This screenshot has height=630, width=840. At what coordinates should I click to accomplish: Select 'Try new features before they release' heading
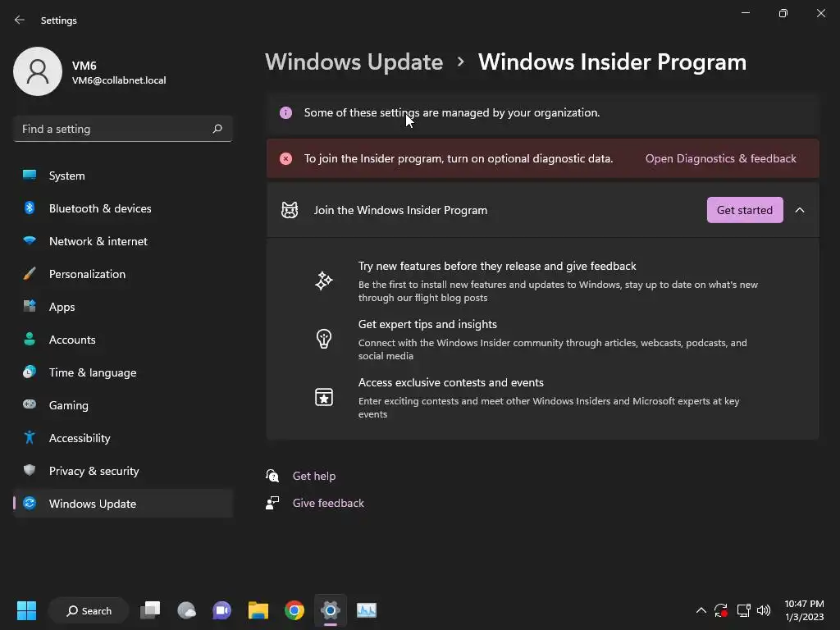pos(497,267)
